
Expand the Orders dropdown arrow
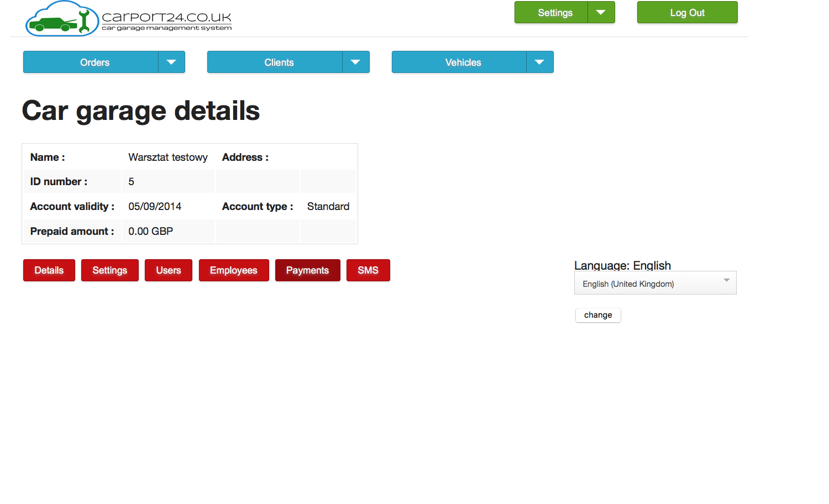(171, 62)
